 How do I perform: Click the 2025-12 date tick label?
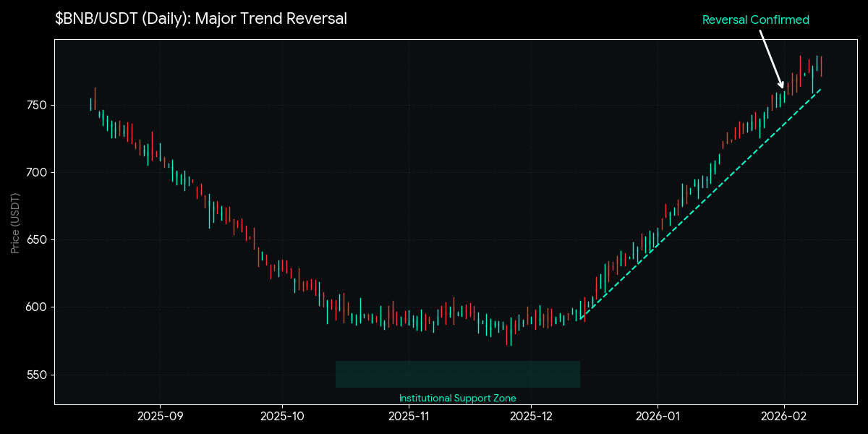click(x=532, y=417)
